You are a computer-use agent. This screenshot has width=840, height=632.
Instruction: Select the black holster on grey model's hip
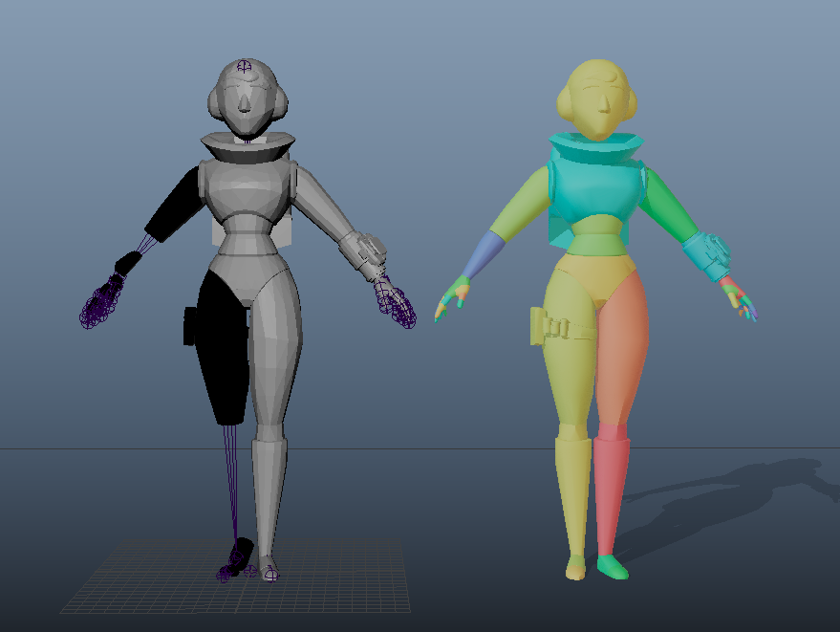coord(189,326)
